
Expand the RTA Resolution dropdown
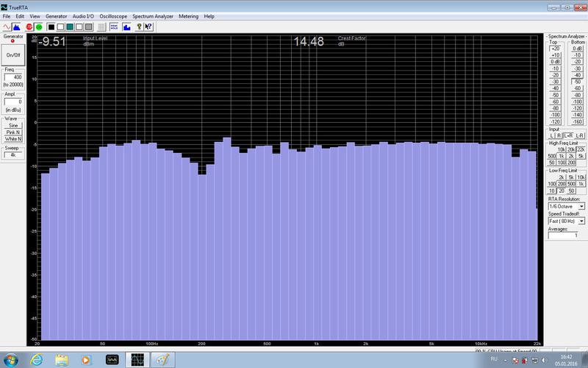(x=581, y=207)
